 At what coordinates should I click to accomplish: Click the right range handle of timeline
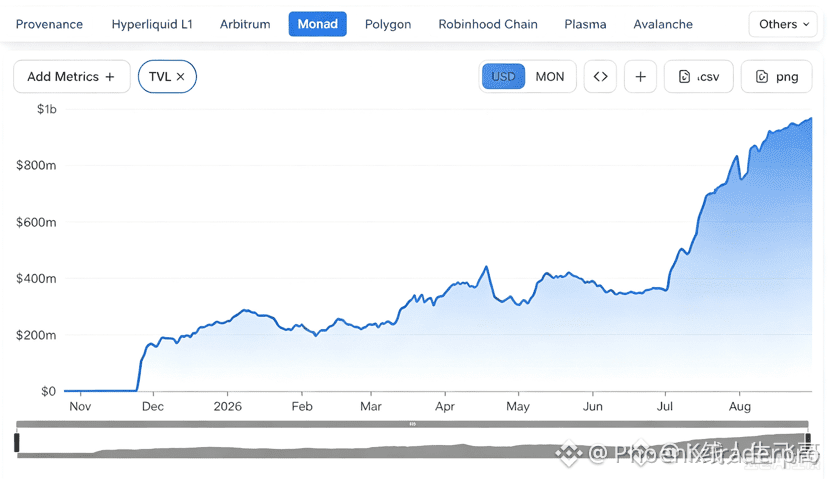(808, 443)
